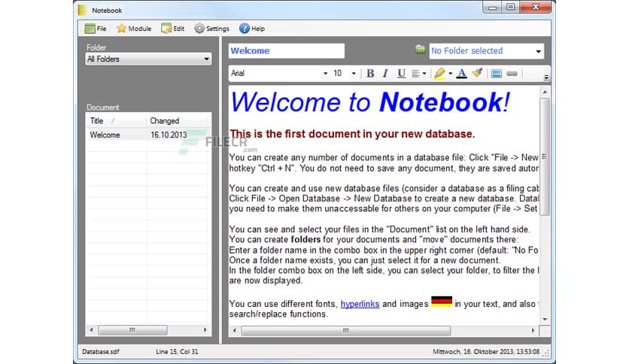This screenshot has width=629, height=364.
Task: Open the No Folder selected combo box
Action: [x=487, y=51]
